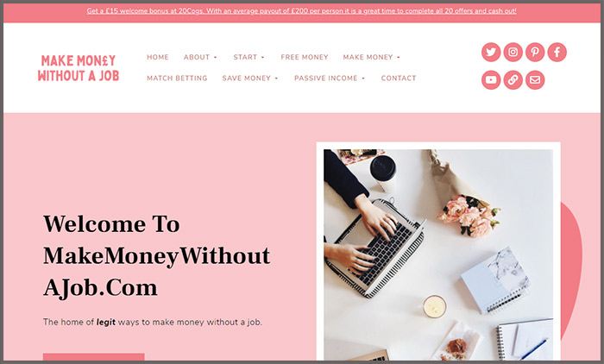This screenshot has height=364, width=604.
Task: Click the chain link icon
Action: pyautogui.click(x=513, y=79)
